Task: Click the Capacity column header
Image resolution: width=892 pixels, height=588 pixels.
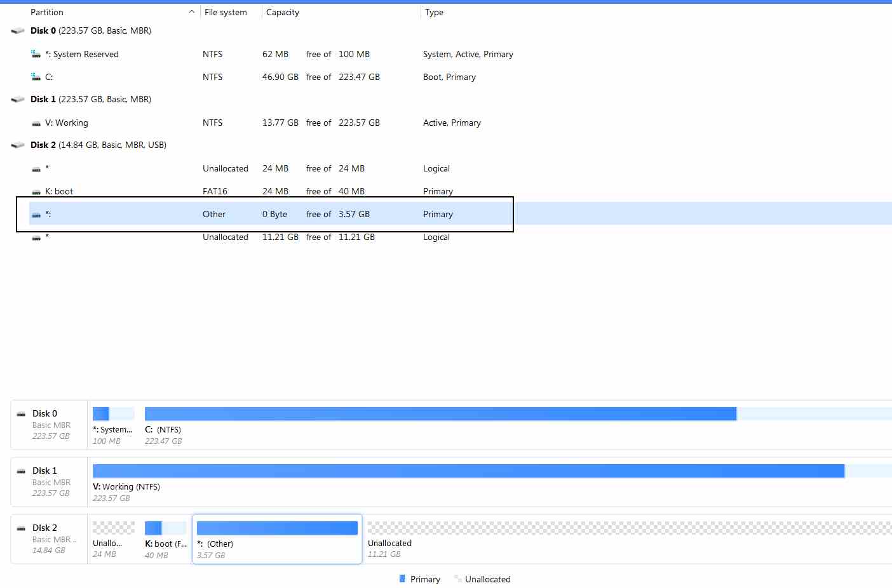Action: (283, 12)
